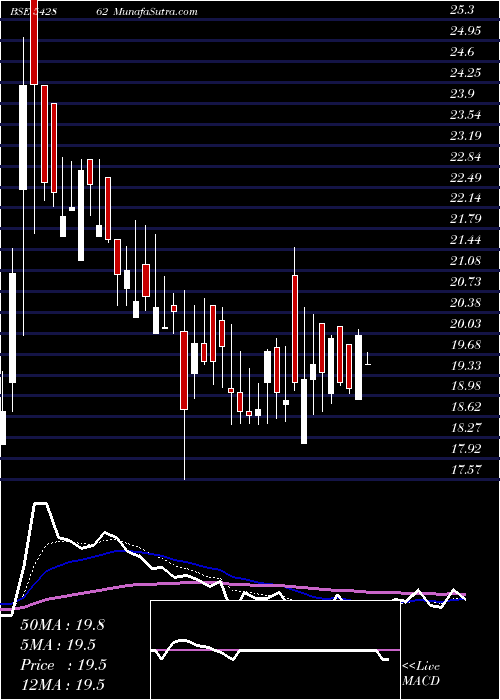Click the 20.38 price axis label

(x=465, y=303)
